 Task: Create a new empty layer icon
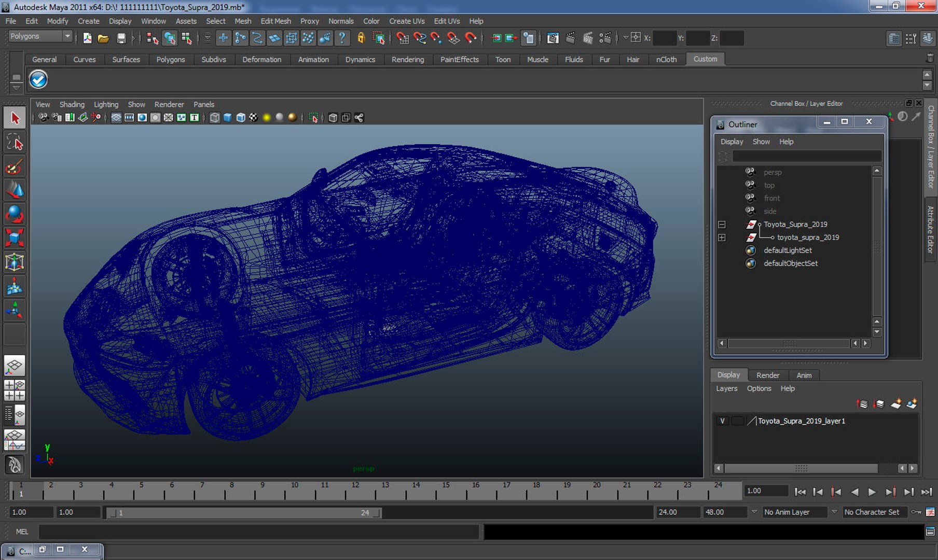click(x=895, y=404)
